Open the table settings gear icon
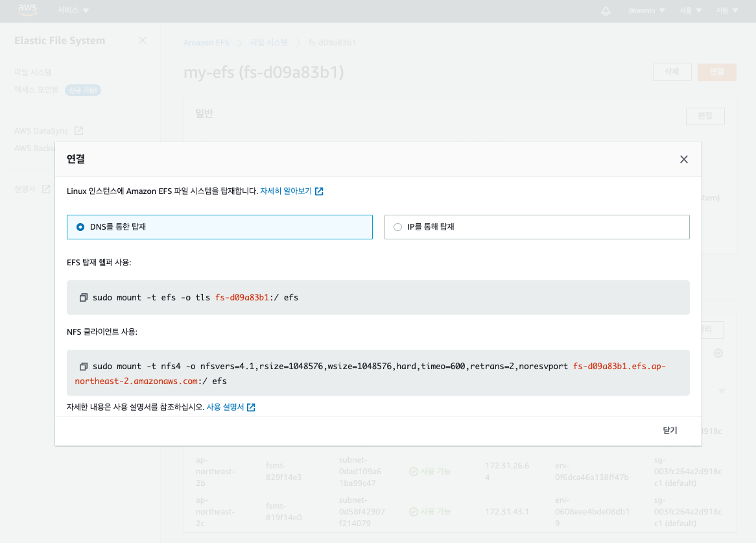This screenshot has height=543, width=756. (x=718, y=354)
